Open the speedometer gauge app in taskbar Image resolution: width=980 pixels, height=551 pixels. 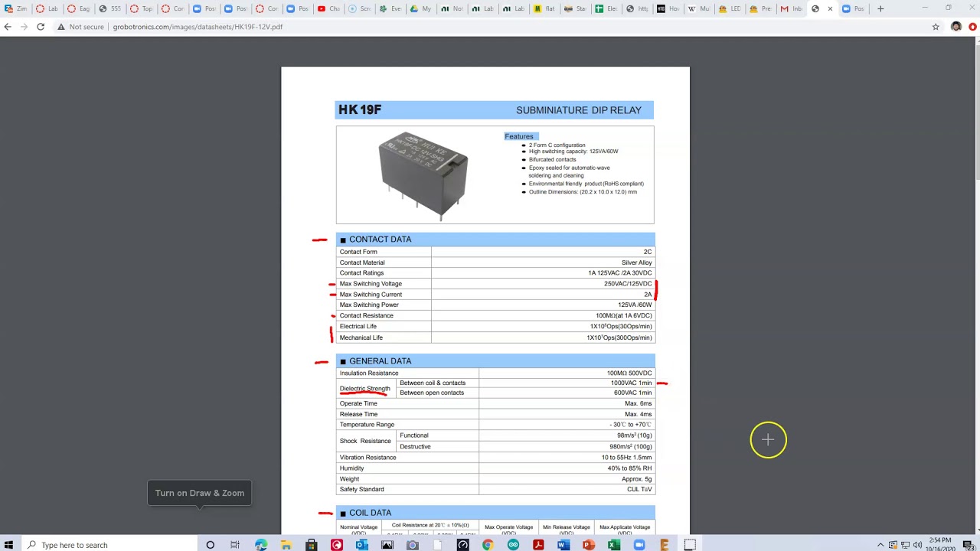[462, 545]
